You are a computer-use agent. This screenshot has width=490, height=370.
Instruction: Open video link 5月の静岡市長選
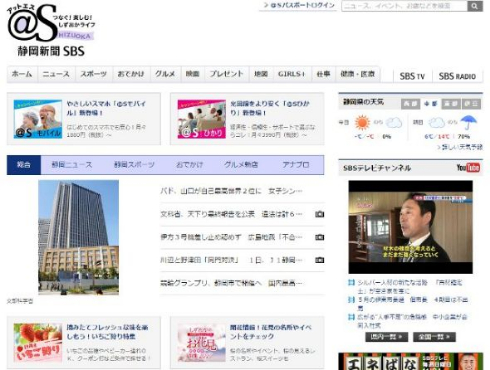coord(413,304)
